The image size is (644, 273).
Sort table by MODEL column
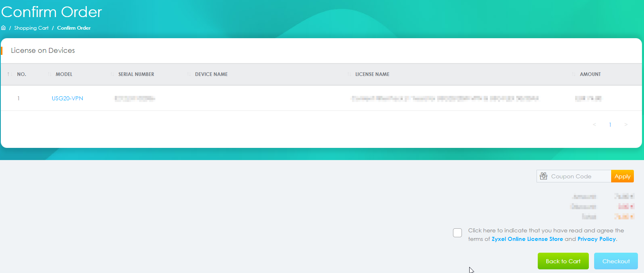(x=64, y=74)
